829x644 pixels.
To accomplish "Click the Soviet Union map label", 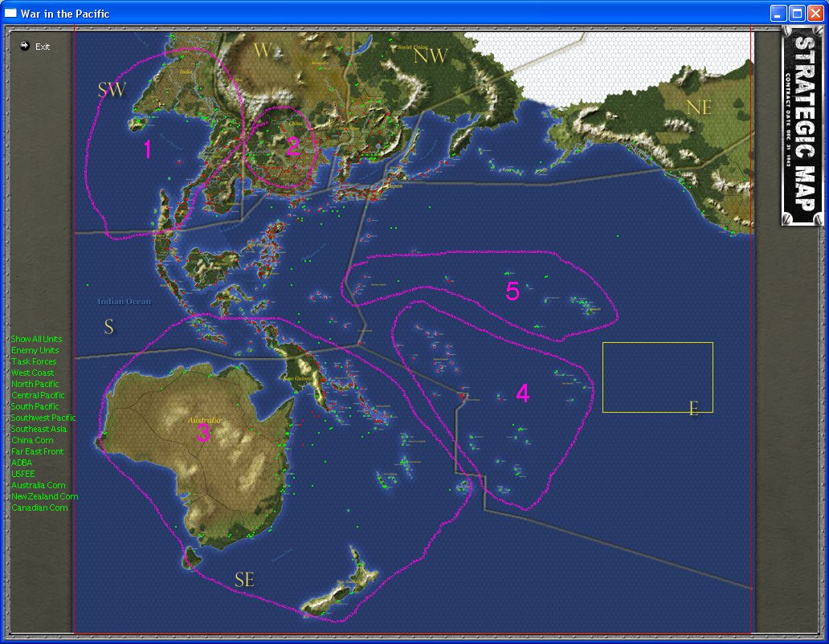I will pos(412,47).
